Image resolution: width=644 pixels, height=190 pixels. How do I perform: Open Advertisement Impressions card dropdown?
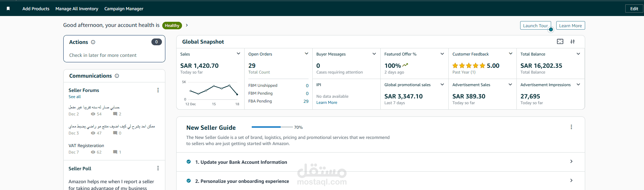(578, 84)
